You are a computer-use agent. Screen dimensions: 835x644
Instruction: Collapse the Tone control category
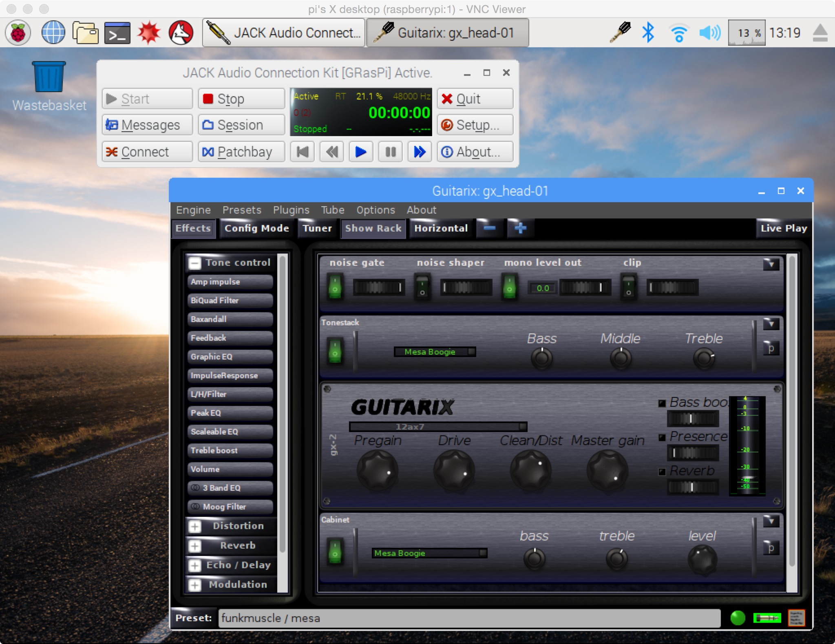[195, 263]
